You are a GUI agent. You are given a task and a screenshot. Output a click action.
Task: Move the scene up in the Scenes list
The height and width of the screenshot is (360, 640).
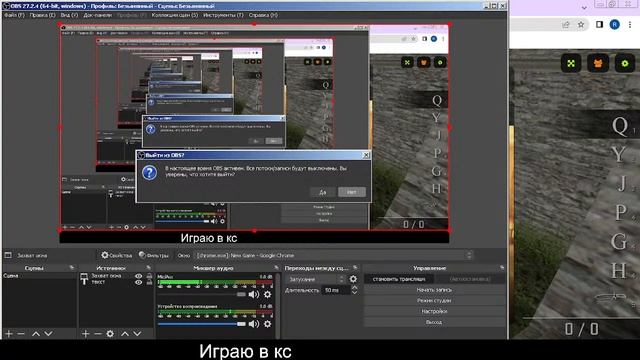pos(36,334)
